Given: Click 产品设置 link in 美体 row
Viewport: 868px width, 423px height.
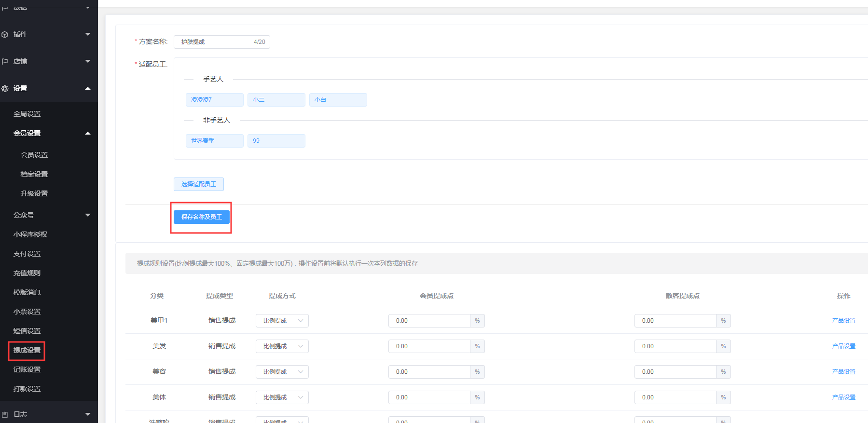Looking at the screenshot, I should point(844,397).
